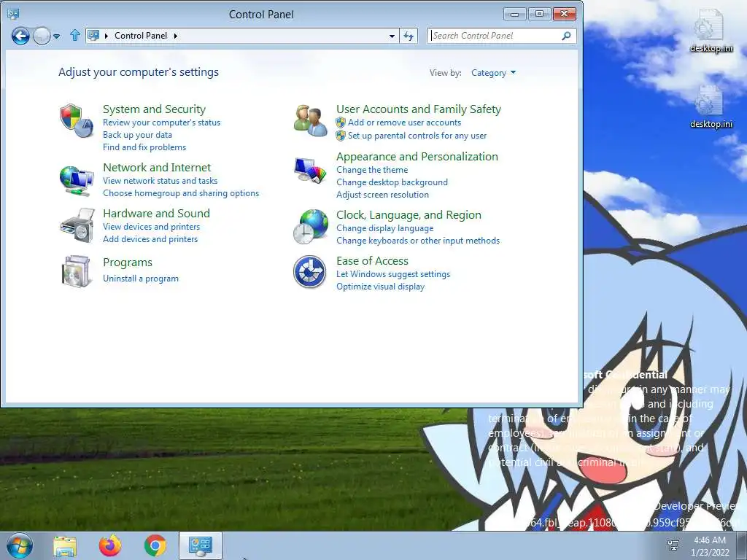This screenshot has height=560, width=747.
Task: Click the Control Panel breadcrumb segment
Action: pyautogui.click(x=141, y=36)
